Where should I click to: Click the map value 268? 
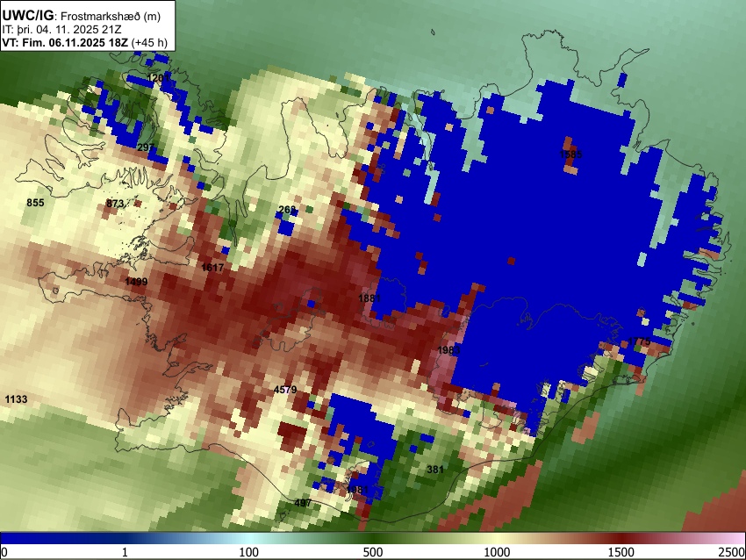tap(286, 210)
